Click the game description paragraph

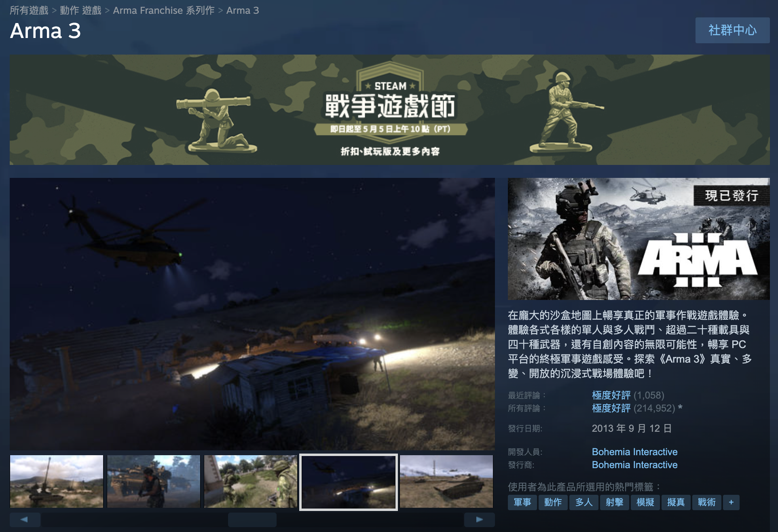click(630, 344)
